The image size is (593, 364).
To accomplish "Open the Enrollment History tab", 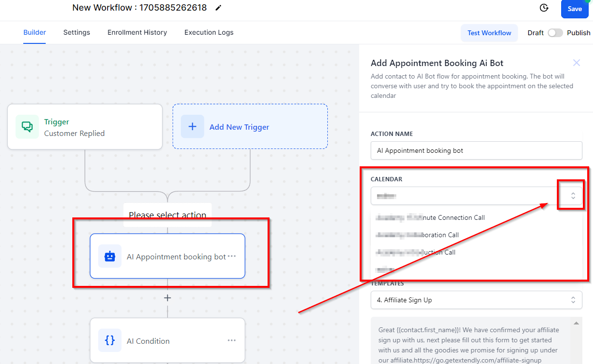I will pos(137,32).
